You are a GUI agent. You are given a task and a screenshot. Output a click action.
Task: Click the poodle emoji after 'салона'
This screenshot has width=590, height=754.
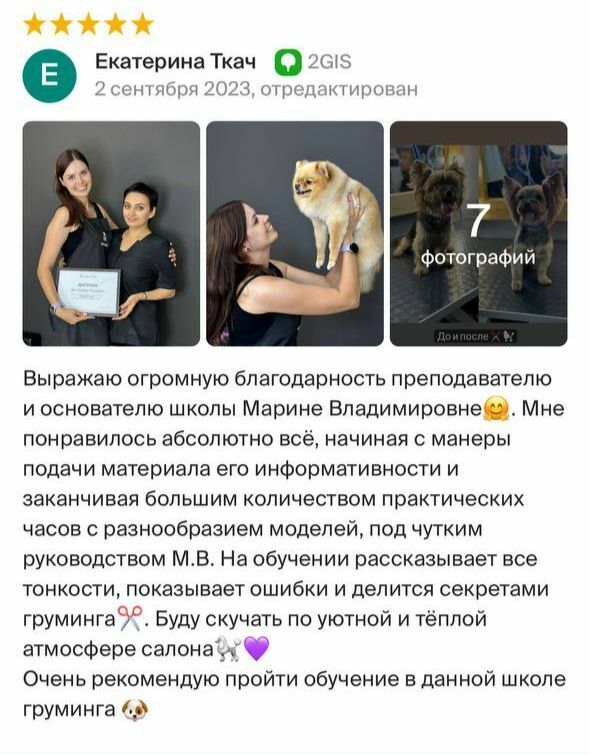(227, 649)
